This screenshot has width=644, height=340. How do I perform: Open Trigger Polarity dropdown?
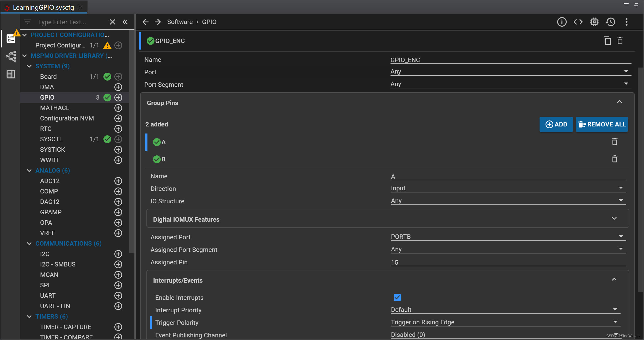click(x=505, y=322)
